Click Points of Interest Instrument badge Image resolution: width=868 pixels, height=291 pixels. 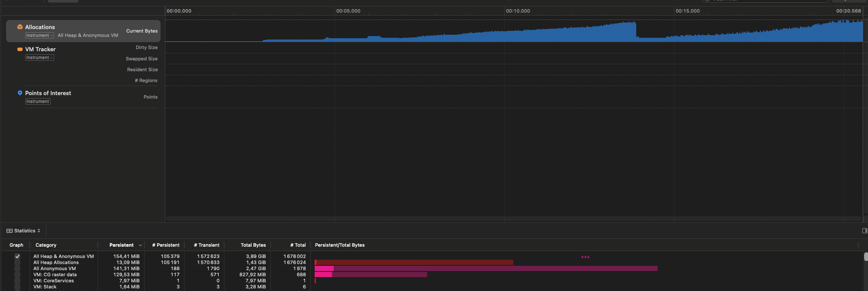click(38, 102)
